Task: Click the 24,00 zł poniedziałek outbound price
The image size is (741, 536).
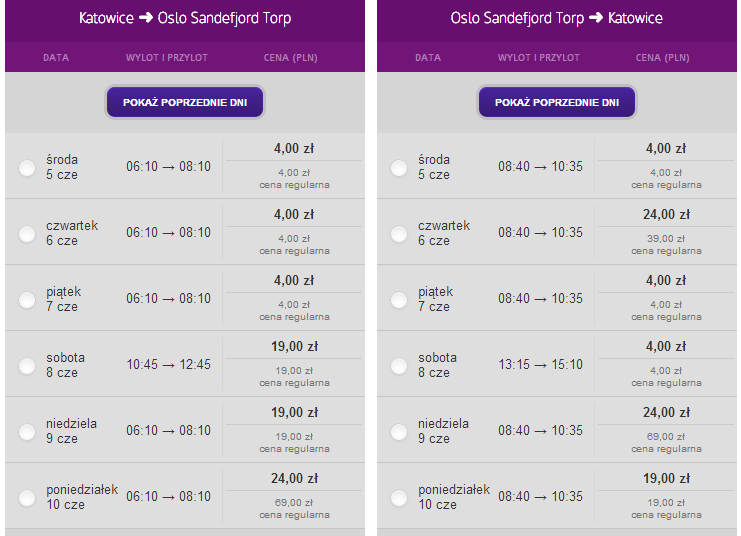Action: (x=294, y=478)
